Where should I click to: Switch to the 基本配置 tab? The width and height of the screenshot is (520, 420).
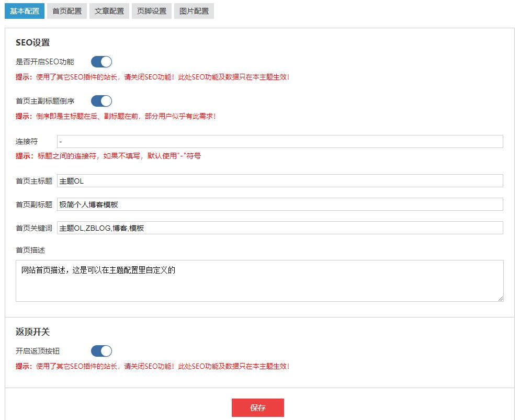(25, 11)
